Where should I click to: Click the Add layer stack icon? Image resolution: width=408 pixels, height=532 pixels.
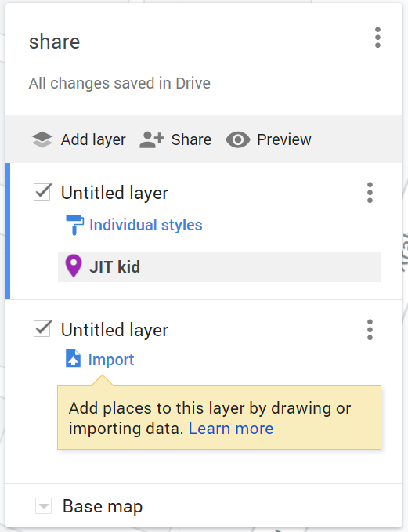42,139
